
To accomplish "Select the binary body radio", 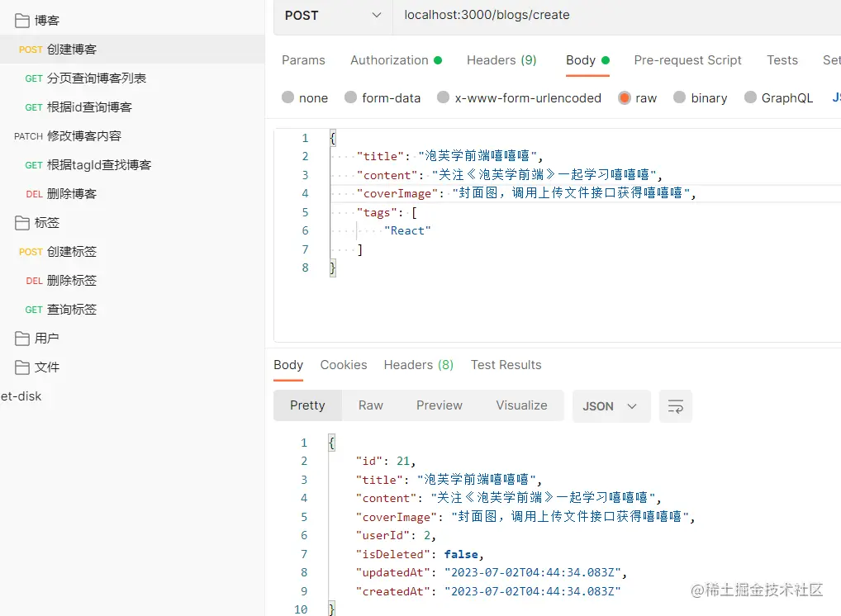I will click(680, 97).
